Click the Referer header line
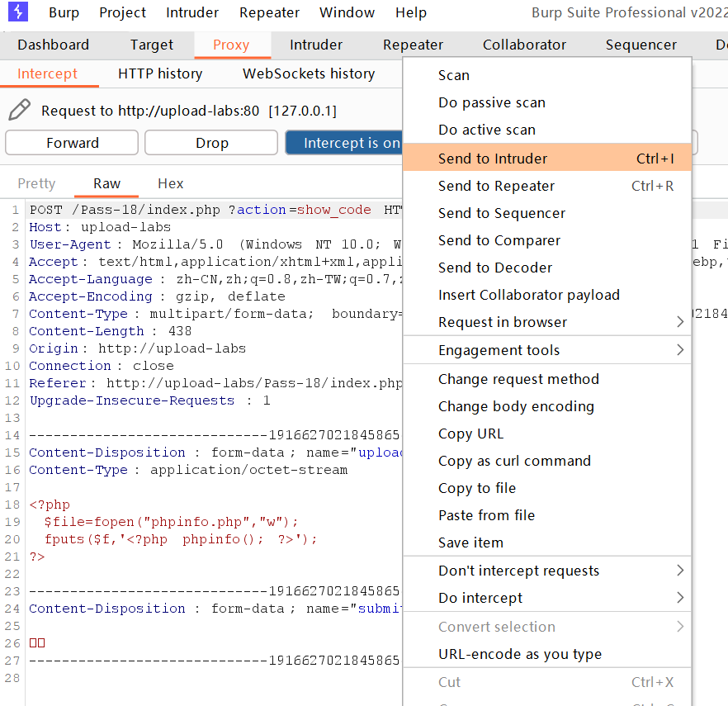Image resolution: width=728 pixels, height=706 pixels. tap(215, 383)
